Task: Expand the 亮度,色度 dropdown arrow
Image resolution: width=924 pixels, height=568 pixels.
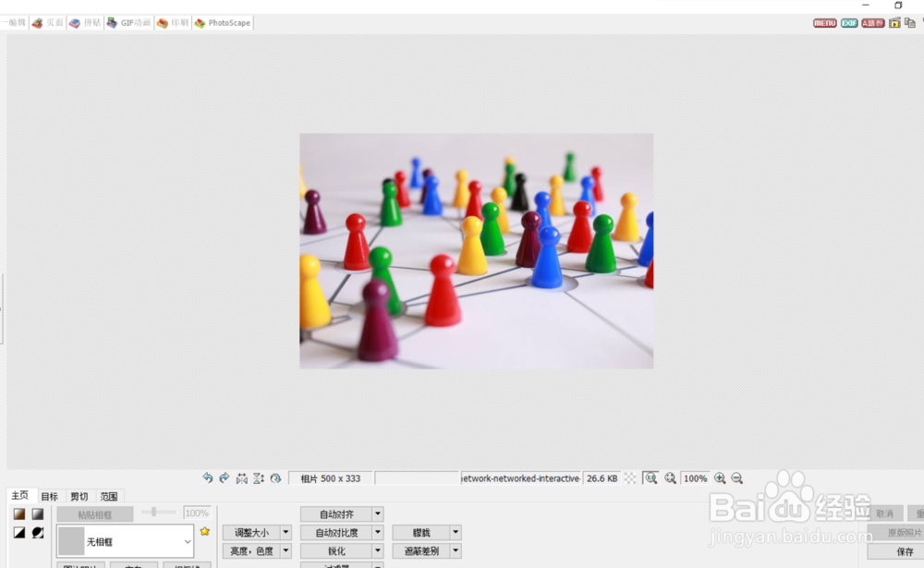Action: click(286, 550)
